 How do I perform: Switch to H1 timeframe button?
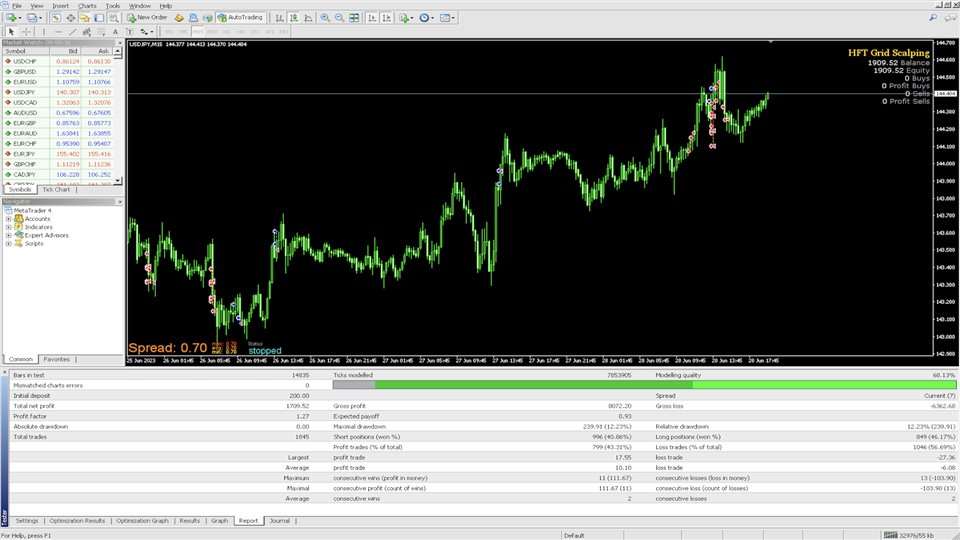(x=226, y=31)
